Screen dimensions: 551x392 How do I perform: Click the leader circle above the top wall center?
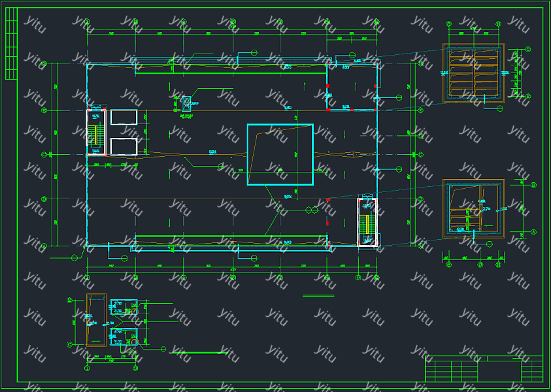(x=254, y=52)
